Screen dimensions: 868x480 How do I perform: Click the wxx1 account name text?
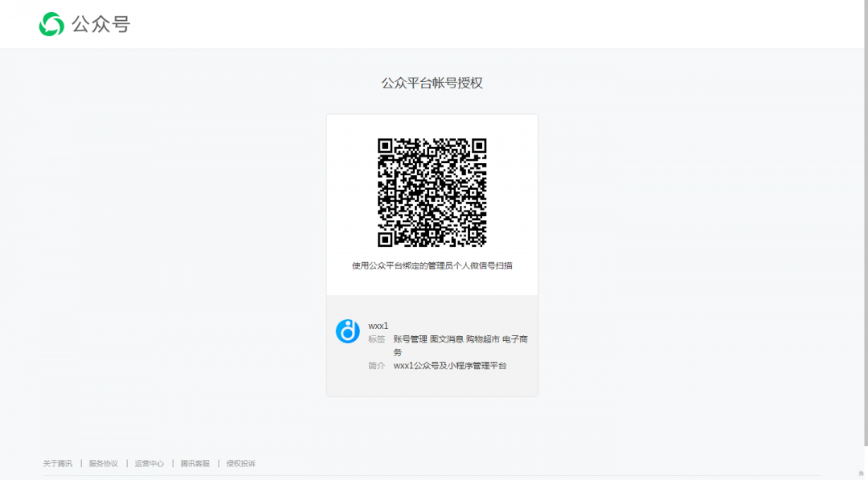point(378,326)
